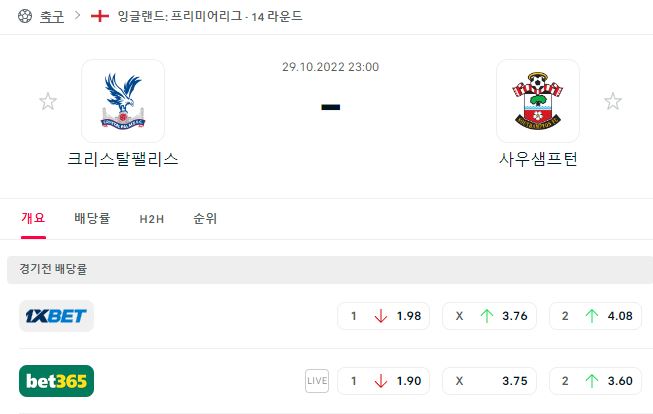Select bet365 away win odds 3.60
The height and width of the screenshot is (414, 653).
tap(596, 381)
